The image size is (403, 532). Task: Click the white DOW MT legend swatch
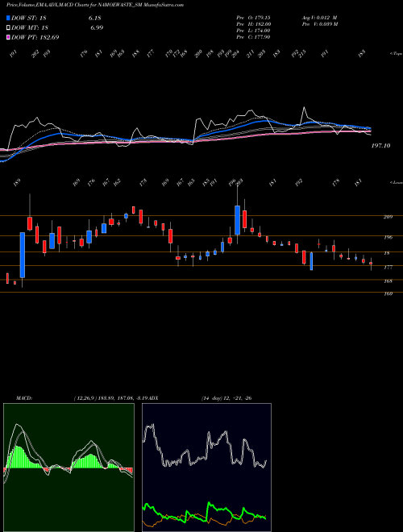(x=9, y=28)
